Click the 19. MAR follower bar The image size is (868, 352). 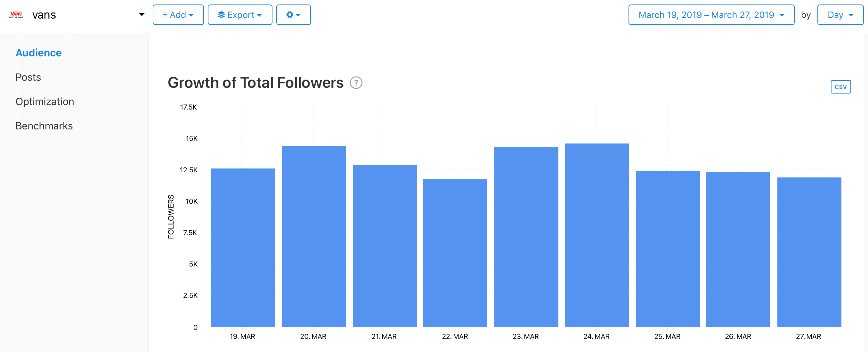coord(243,248)
